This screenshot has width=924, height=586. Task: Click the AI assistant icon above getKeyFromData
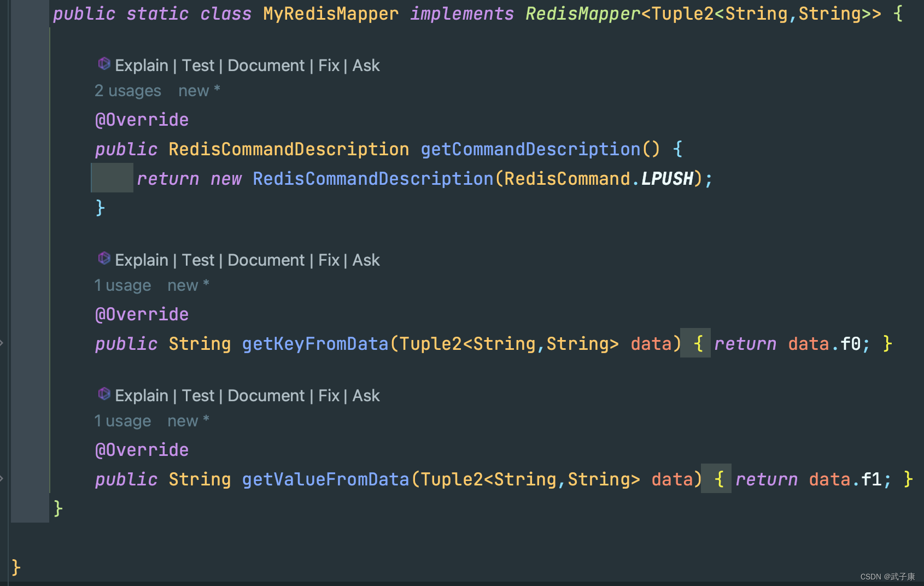click(x=104, y=259)
